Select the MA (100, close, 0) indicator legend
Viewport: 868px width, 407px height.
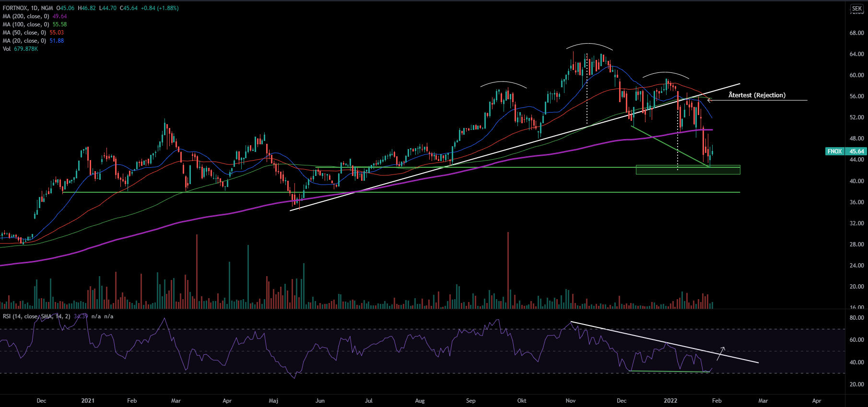(26, 24)
